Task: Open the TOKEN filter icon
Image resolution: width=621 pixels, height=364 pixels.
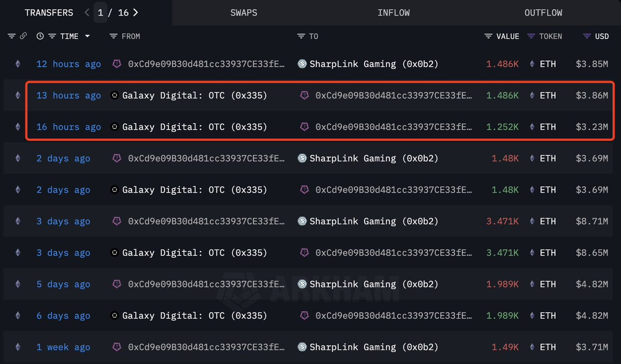Action: (531, 36)
